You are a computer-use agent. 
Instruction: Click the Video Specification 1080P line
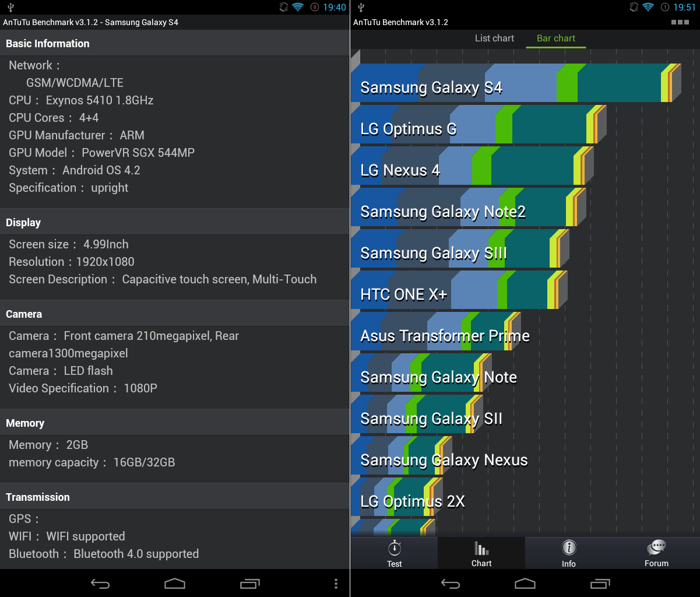point(83,388)
